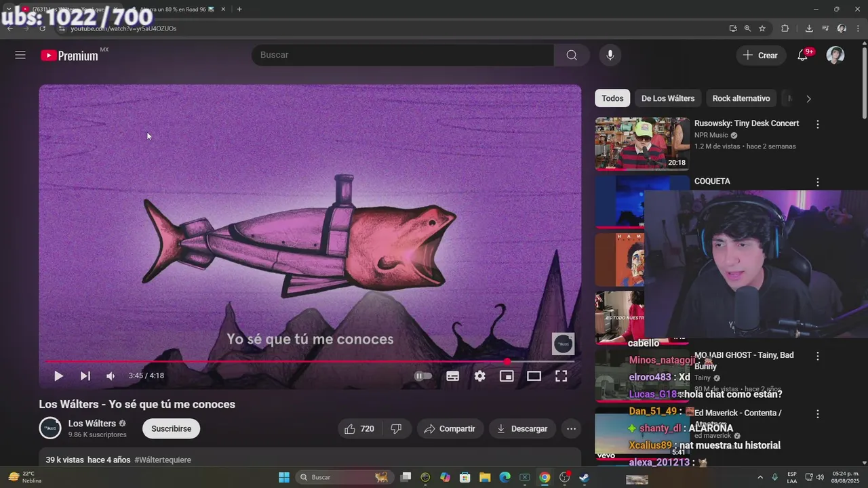The height and width of the screenshot is (488, 868).
Task: Select the Todos filter chip
Action: [612, 98]
